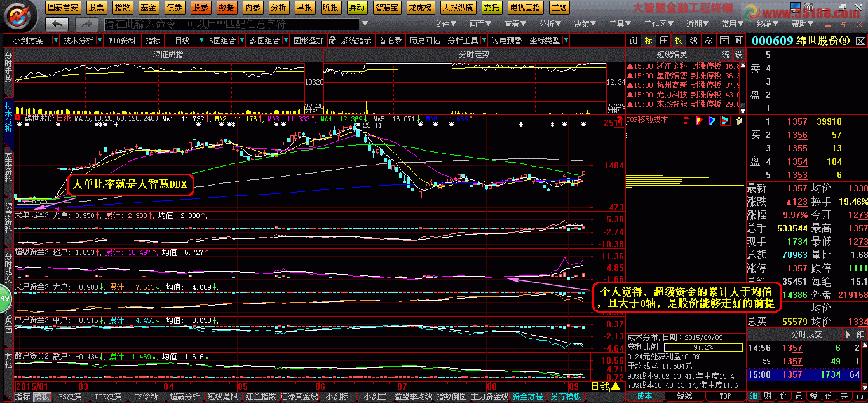This screenshot has width=868, height=403.
Task: Click the green round 49 badge
Action: pos(3,297)
